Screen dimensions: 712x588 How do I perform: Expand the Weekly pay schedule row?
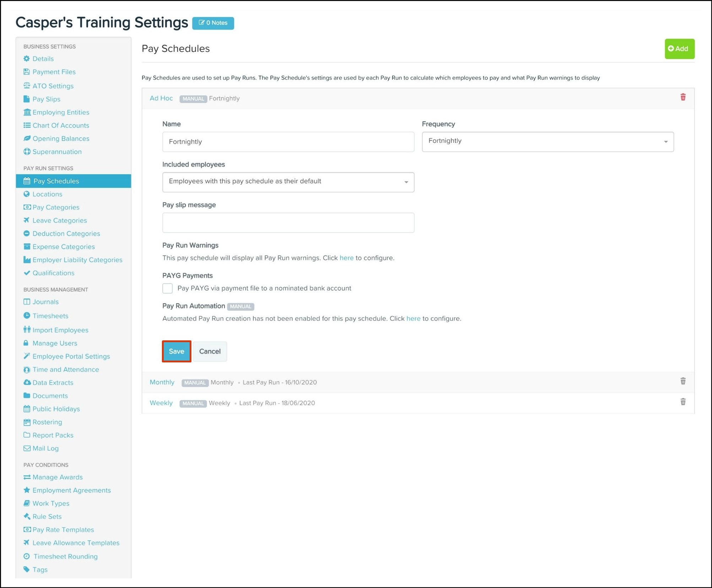pos(161,403)
